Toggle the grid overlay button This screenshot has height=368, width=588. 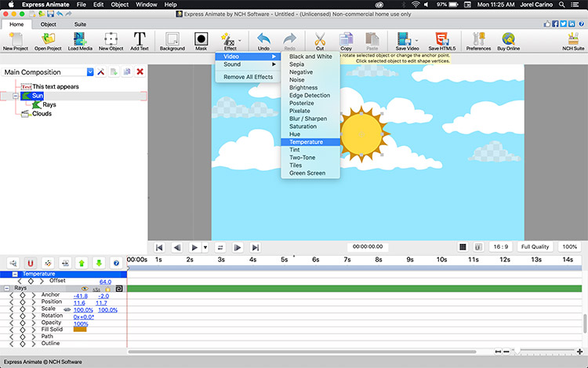click(463, 247)
